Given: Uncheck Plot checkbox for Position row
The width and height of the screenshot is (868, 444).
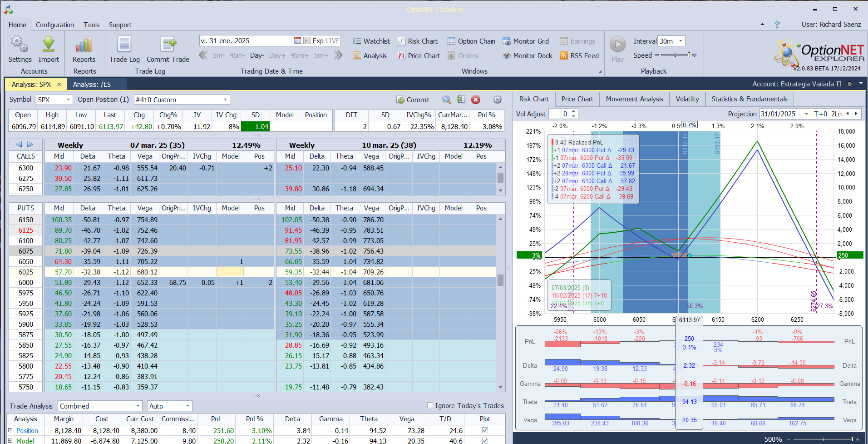Looking at the screenshot, I should point(485,430).
